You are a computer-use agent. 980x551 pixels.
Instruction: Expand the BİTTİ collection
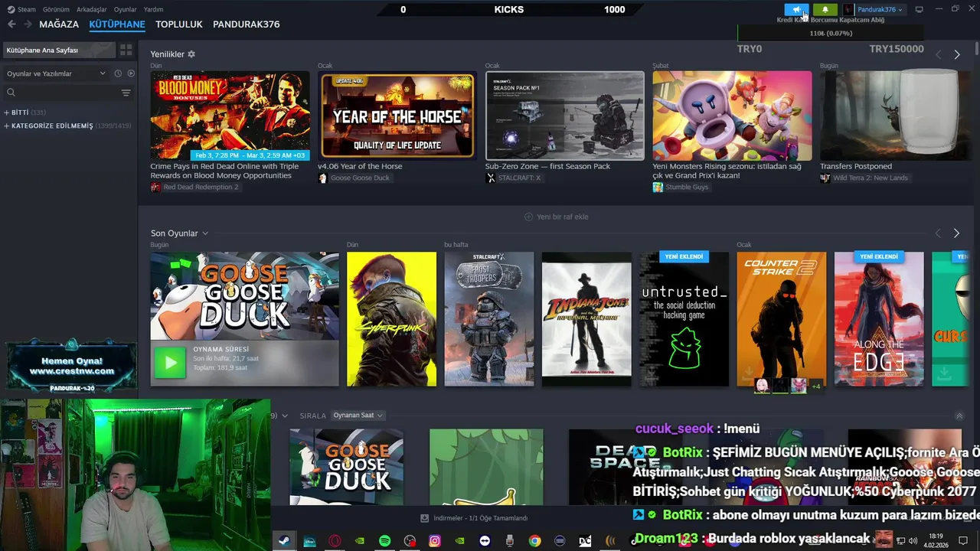[x=25, y=112]
